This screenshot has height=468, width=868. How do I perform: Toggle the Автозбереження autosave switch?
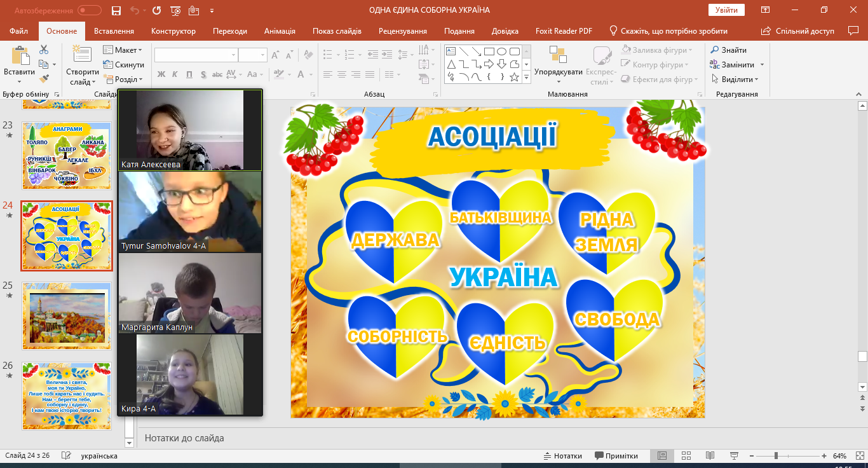tap(90, 10)
